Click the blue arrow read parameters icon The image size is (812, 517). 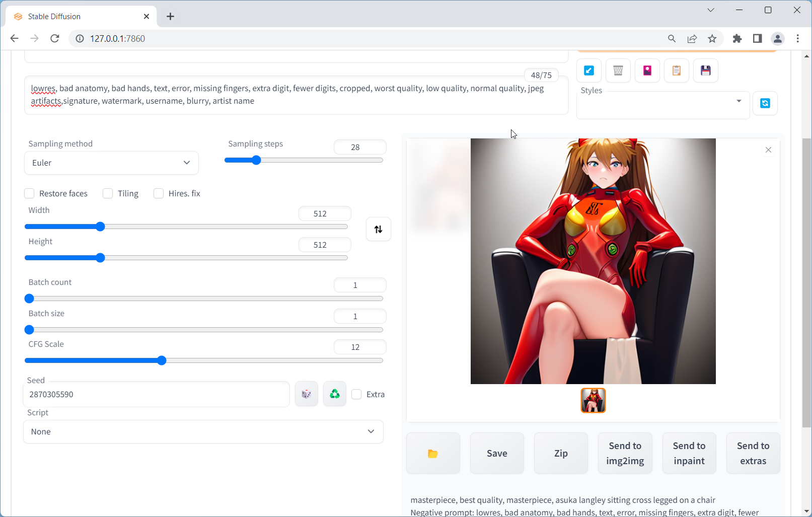589,70
